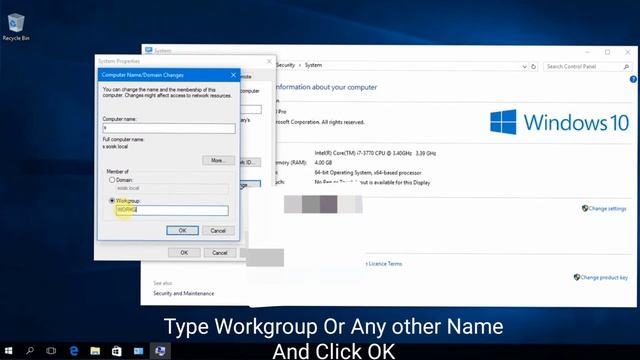
Task: Open Task View from taskbar
Action: tap(51, 351)
